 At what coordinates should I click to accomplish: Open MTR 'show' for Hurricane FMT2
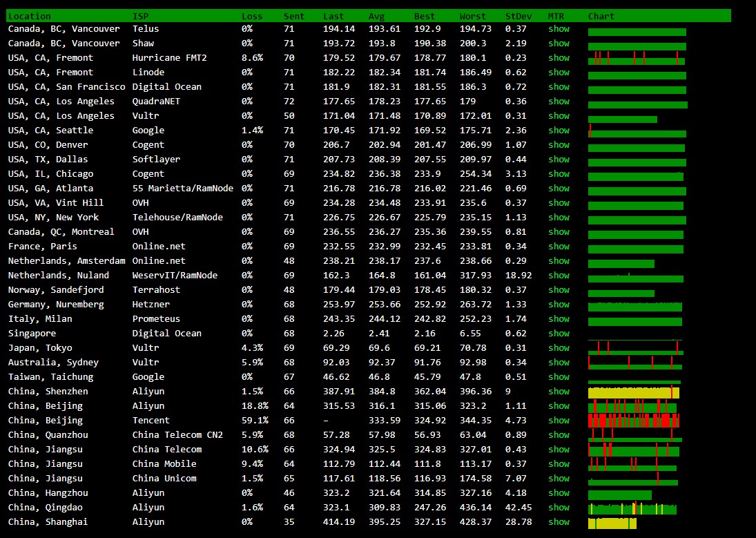pos(559,57)
